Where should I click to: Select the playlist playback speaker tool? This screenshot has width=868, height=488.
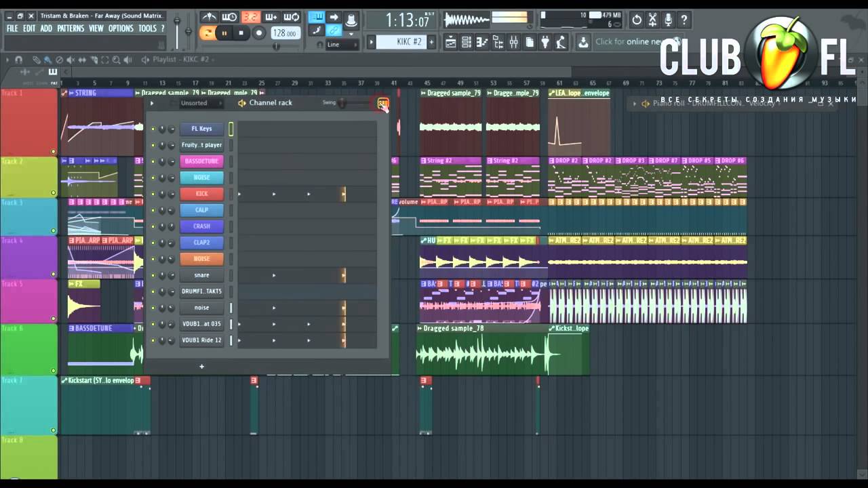[127, 60]
